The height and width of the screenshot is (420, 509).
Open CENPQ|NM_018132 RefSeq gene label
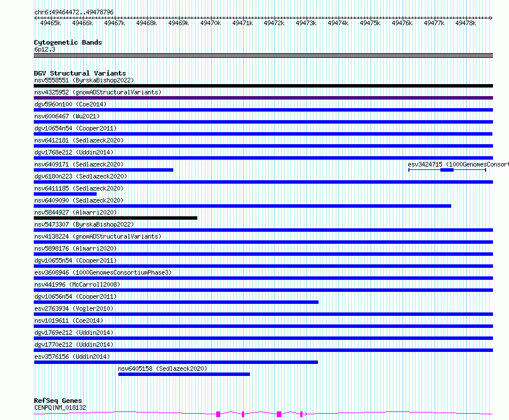click(60, 407)
